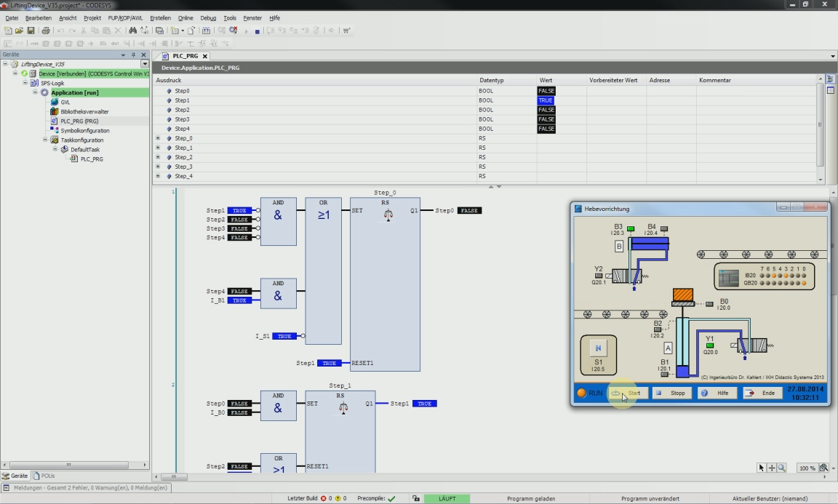Click the Open project folder icon
Viewport: 838px width, 504px height.
pyautogui.click(x=19, y=31)
